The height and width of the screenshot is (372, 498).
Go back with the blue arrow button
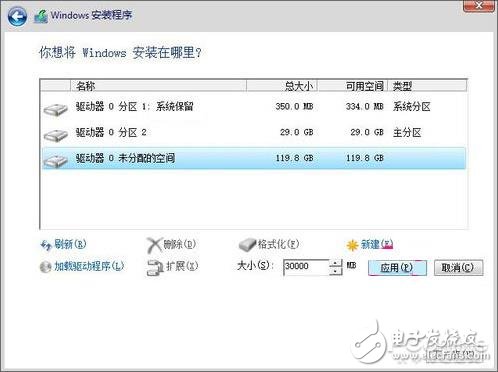[x=17, y=16]
